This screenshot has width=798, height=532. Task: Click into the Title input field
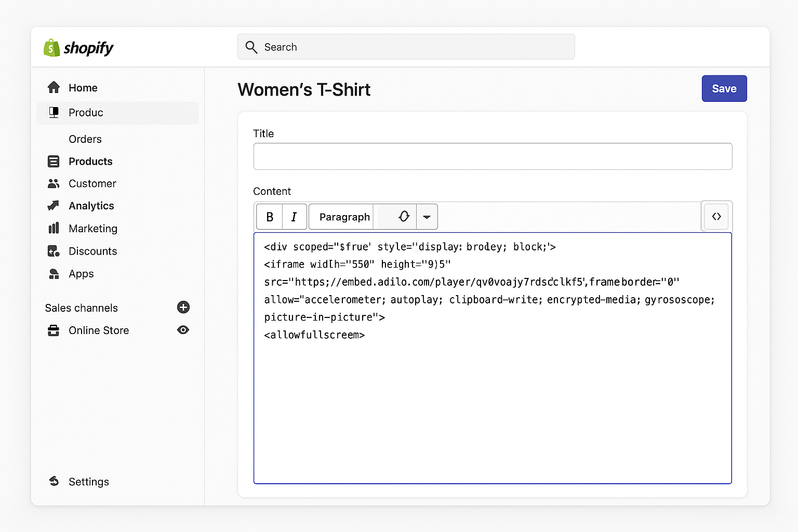(493, 156)
